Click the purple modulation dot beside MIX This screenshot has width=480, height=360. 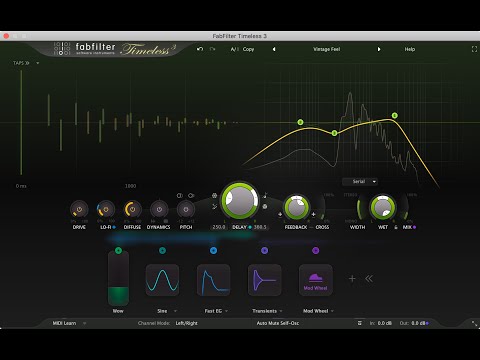pos(414,227)
